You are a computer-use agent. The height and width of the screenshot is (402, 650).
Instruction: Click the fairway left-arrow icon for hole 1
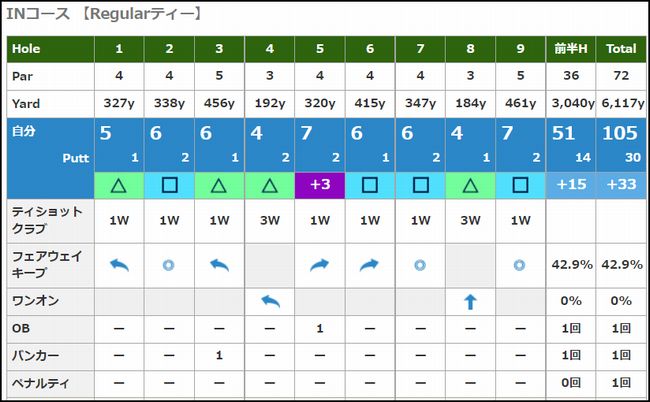point(119,265)
